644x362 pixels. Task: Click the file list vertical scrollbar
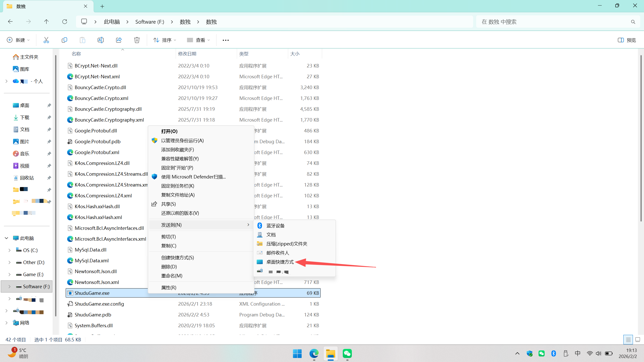(640, 138)
